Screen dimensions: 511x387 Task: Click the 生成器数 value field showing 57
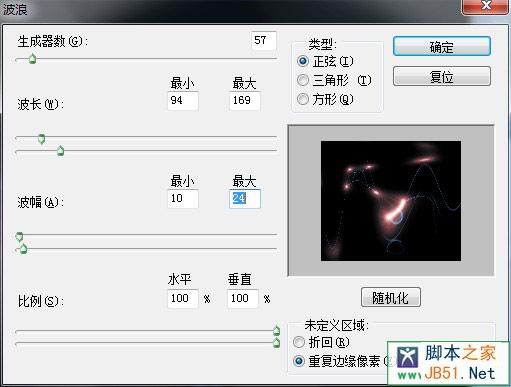pos(263,41)
